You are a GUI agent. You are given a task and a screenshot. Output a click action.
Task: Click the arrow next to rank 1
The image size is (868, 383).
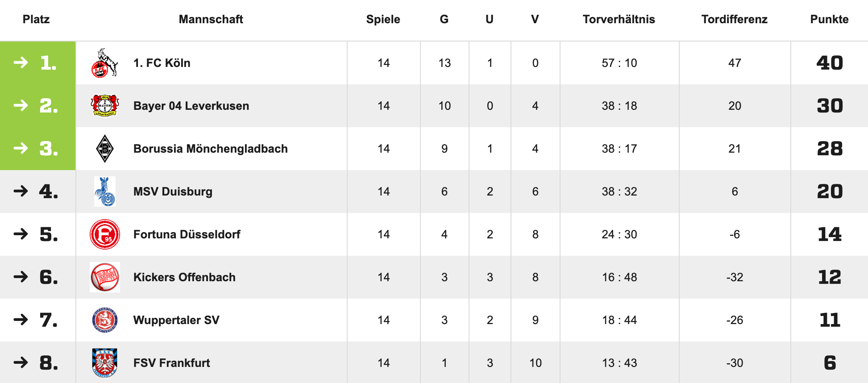tap(21, 62)
